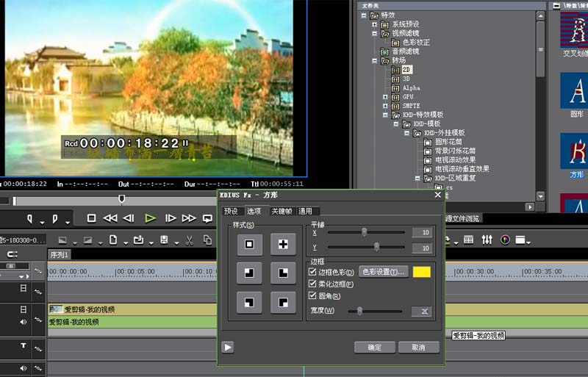Click the Stop playback square button
The image size is (588, 377).
point(91,218)
